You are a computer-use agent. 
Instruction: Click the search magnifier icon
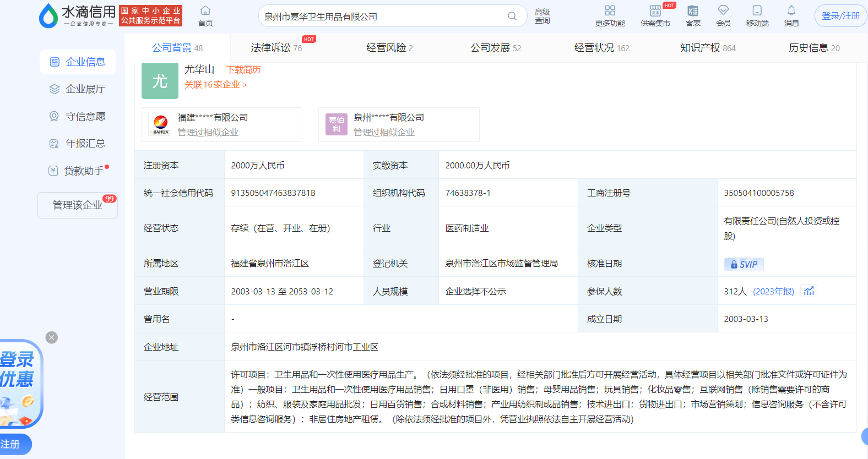(512, 16)
